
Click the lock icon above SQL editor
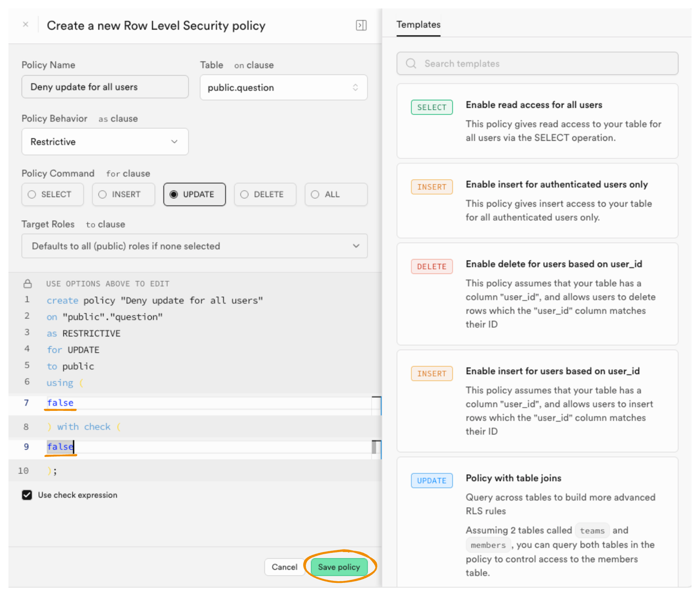[27, 284]
